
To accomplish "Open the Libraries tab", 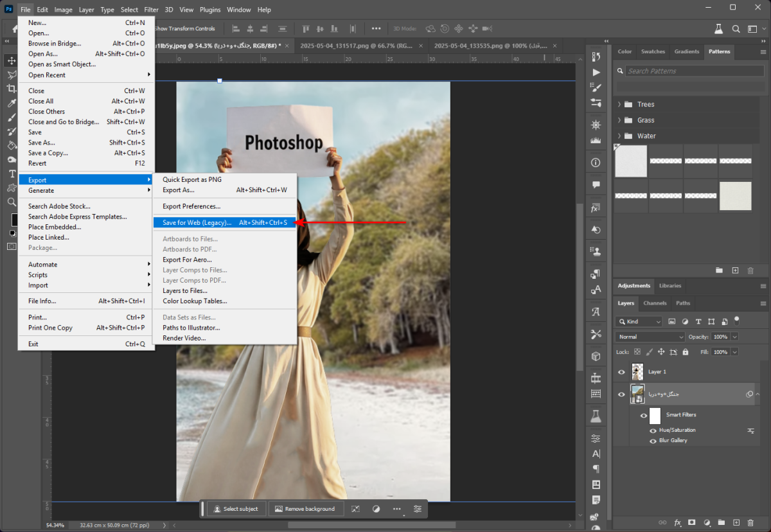I will coord(669,286).
